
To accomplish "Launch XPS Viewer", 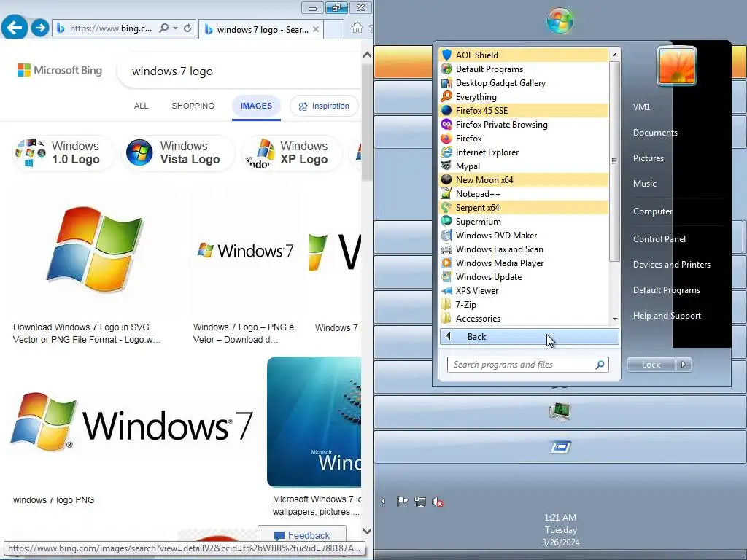I will tap(524, 290).
